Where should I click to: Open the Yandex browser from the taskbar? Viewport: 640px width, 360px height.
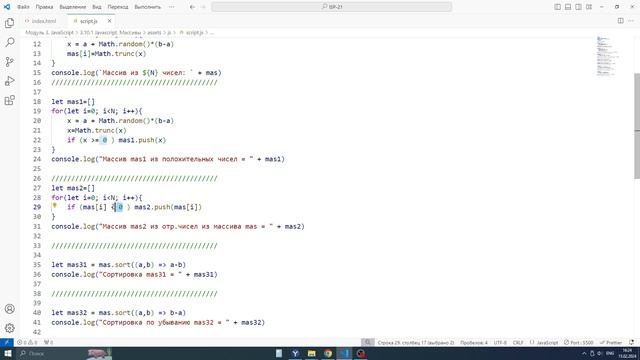(295, 353)
